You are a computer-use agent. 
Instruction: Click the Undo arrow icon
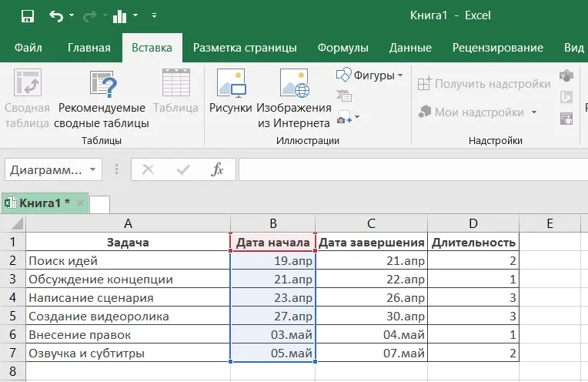56,15
